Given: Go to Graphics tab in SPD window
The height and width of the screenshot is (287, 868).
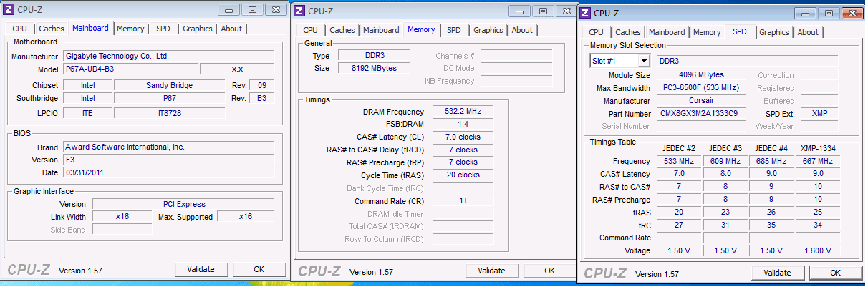Looking at the screenshot, I should pos(774,32).
